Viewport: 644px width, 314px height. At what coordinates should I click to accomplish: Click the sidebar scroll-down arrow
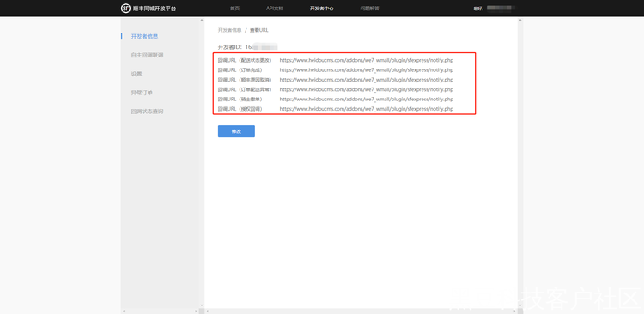click(202, 305)
